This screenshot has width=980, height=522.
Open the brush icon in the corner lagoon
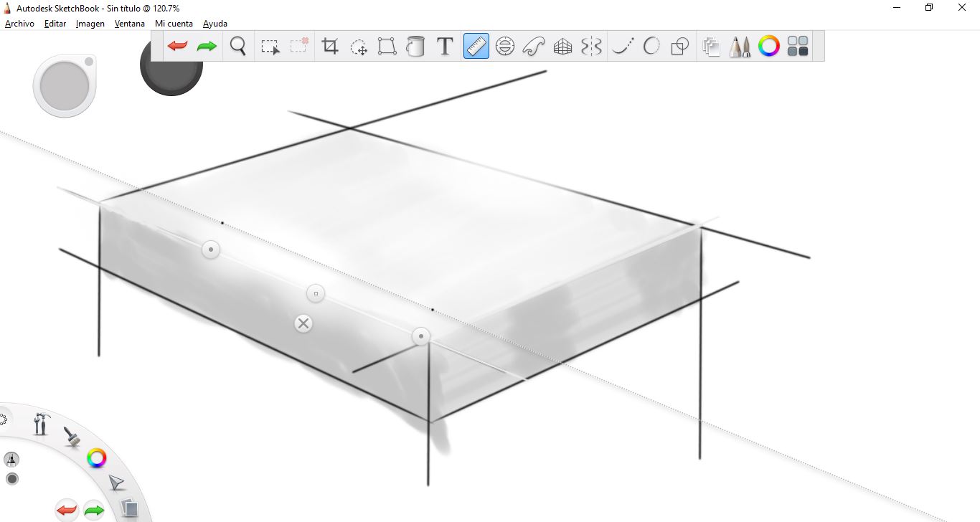(x=71, y=436)
